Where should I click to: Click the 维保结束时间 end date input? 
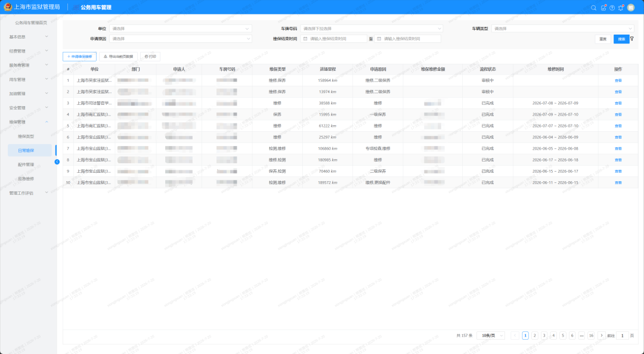click(407, 39)
